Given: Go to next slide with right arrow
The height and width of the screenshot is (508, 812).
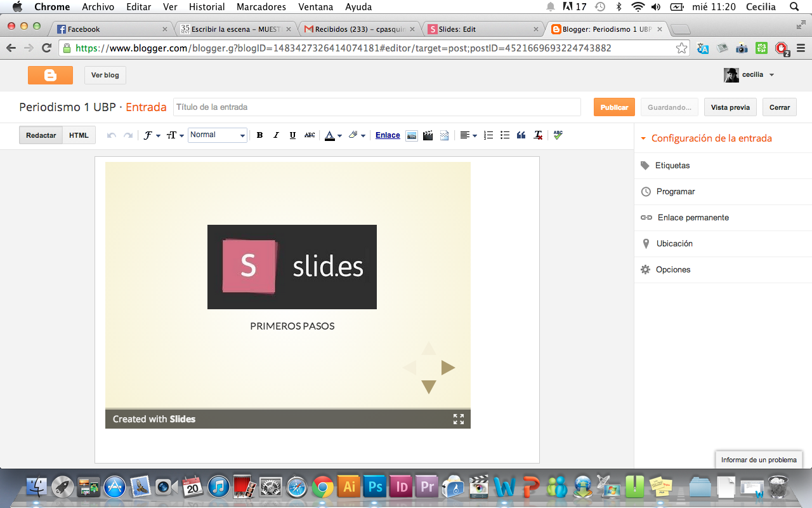Looking at the screenshot, I should click(448, 368).
